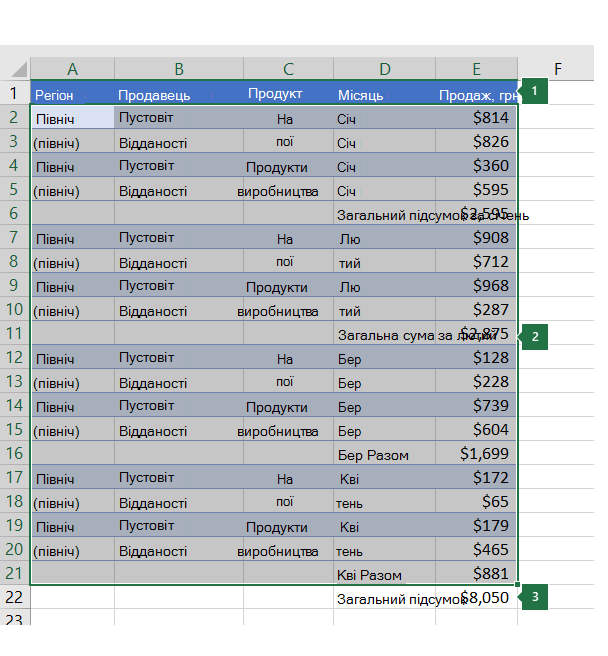The width and height of the screenshot is (608, 656).
Task: Select the $465 cell
Action: click(x=476, y=549)
